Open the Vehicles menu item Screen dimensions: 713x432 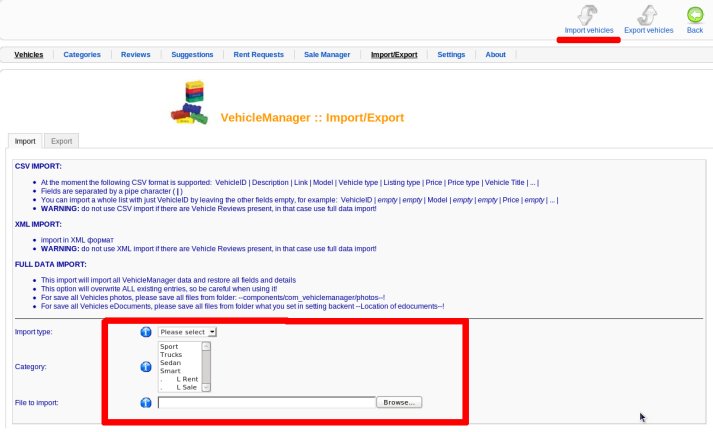(29, 55)
